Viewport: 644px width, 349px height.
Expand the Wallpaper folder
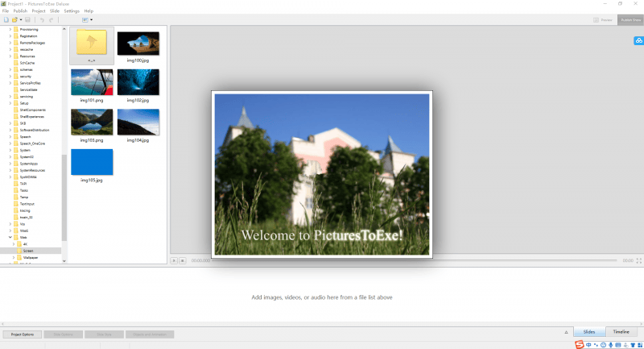pos(14,257)
